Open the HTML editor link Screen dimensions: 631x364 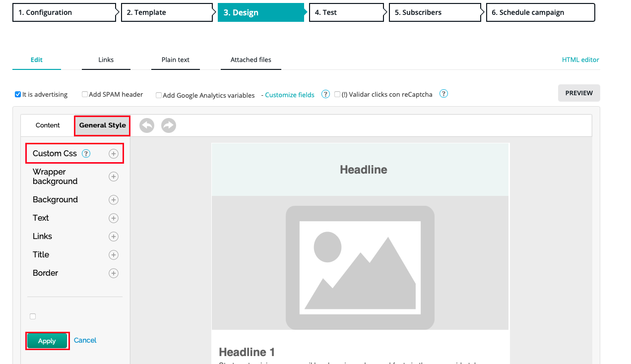click(x=580, y=60)
